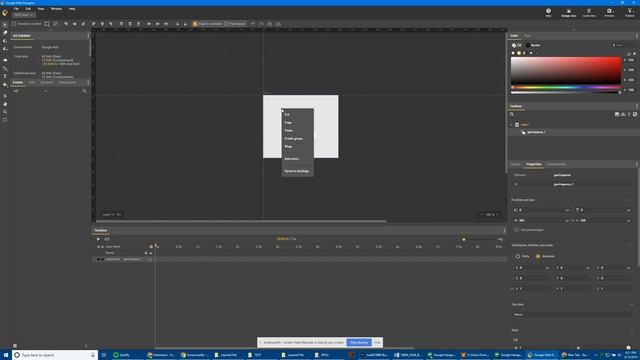Switch to the Components tab
640x360 pixels.
click(557, 164)
